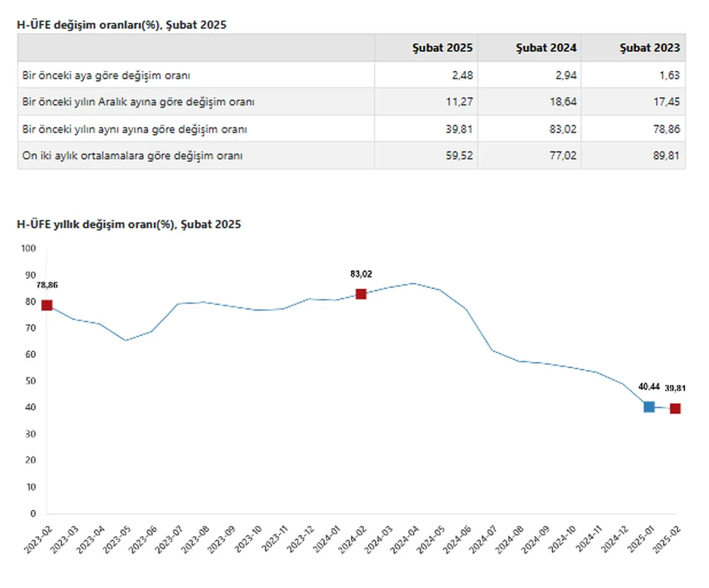Select the Şubat 2024 column header
The image size is (709, 588).
[x=546, y=48]
